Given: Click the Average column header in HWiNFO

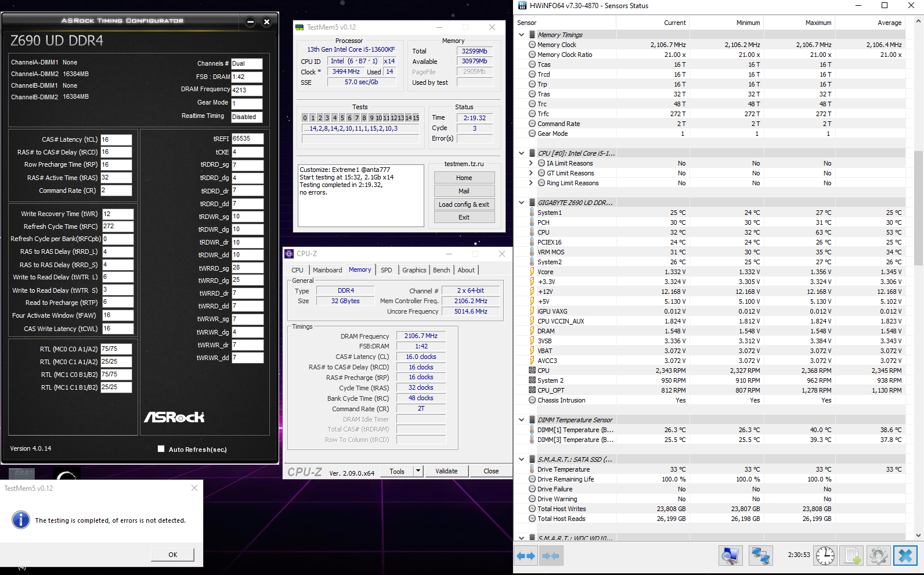Looking at the screenshot, I should tap(870, 23).
